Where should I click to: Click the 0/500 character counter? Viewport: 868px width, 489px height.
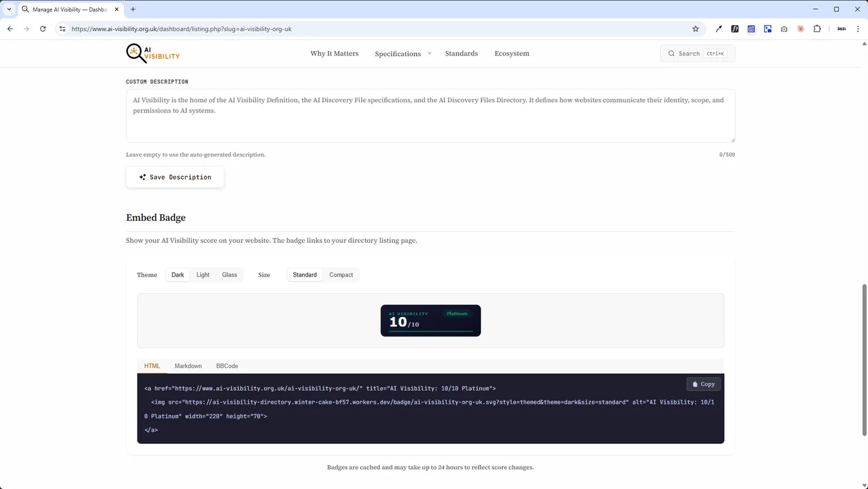pos(727,155)
